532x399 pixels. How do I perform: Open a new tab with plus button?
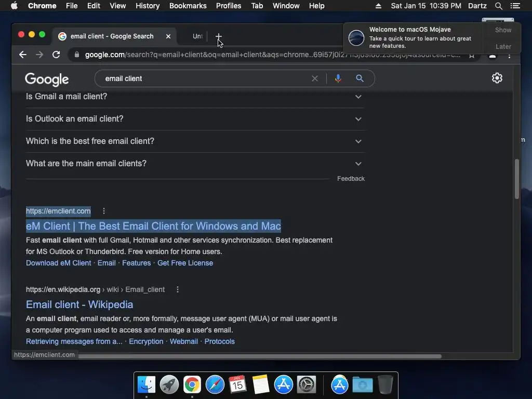click(219, 36)
